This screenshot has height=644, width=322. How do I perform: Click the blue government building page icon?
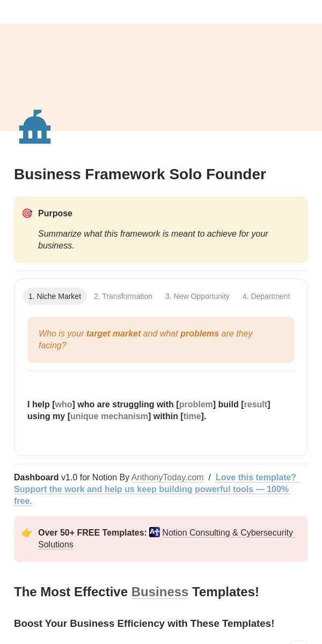coord(35,127)
